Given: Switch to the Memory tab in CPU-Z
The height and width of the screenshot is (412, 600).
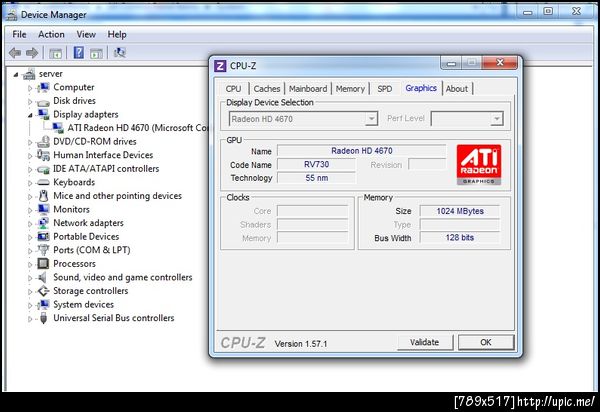Looking at the screenshot, I should 350,89.
